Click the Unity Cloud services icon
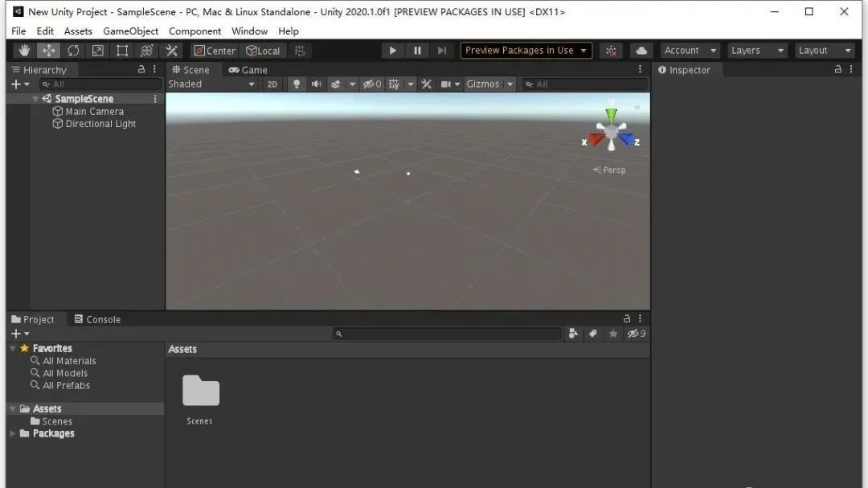868x488 pixels. pos(641,50)
